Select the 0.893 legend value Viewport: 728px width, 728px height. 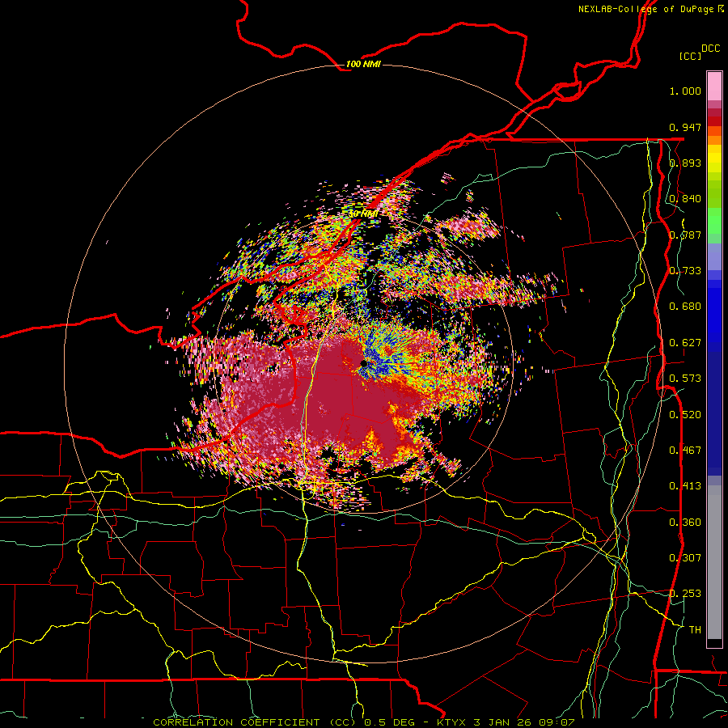[x=685, y=163]
